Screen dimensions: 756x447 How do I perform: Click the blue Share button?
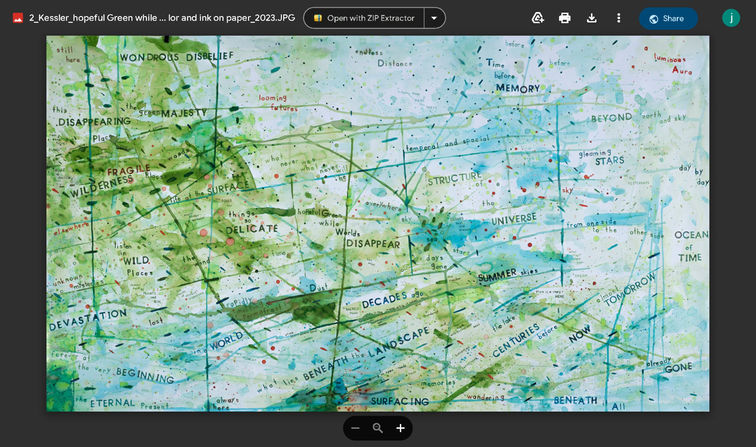(x=668, y=18)
